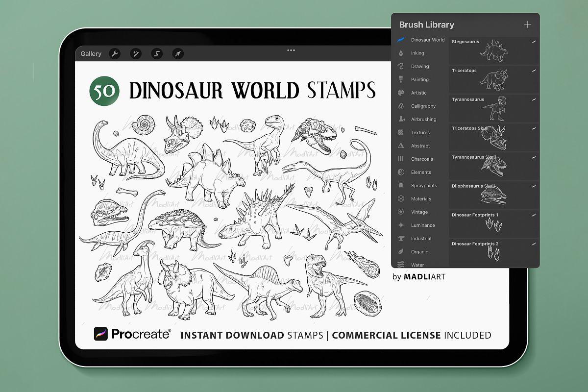Select the Spraypaints category icon
Screen dimensions: 588x392
[x=401, y=185]
